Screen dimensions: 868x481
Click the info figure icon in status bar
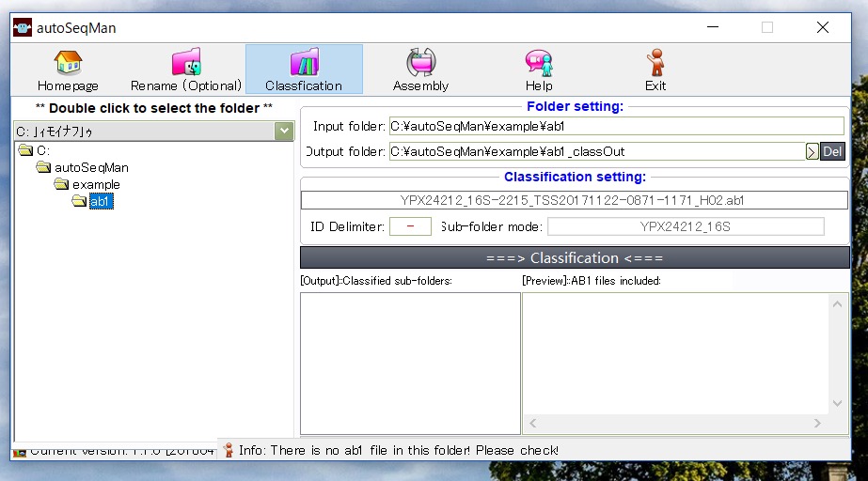click(229, 451)
